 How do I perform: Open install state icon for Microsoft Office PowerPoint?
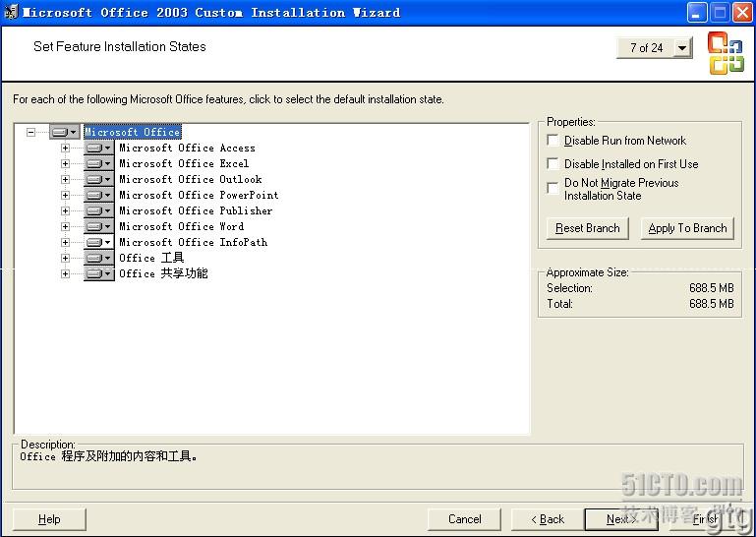tap(99, 195)
